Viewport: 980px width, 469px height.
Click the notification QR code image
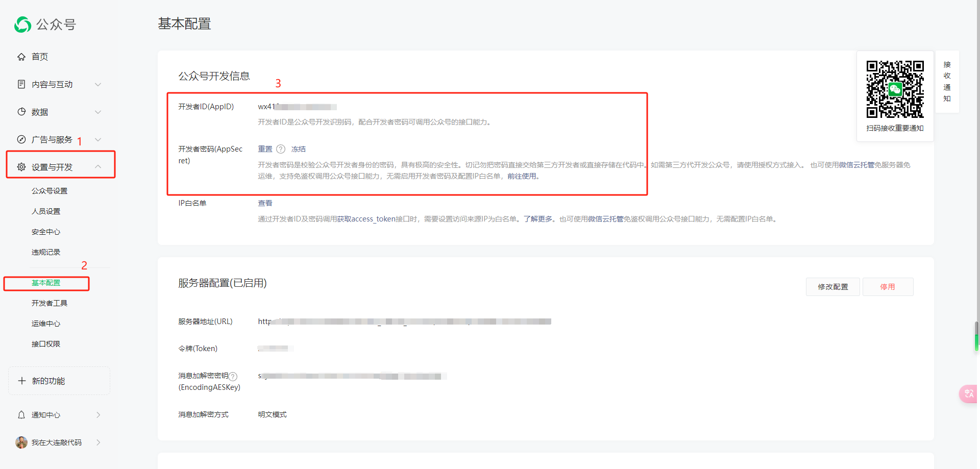pos(895,89)
